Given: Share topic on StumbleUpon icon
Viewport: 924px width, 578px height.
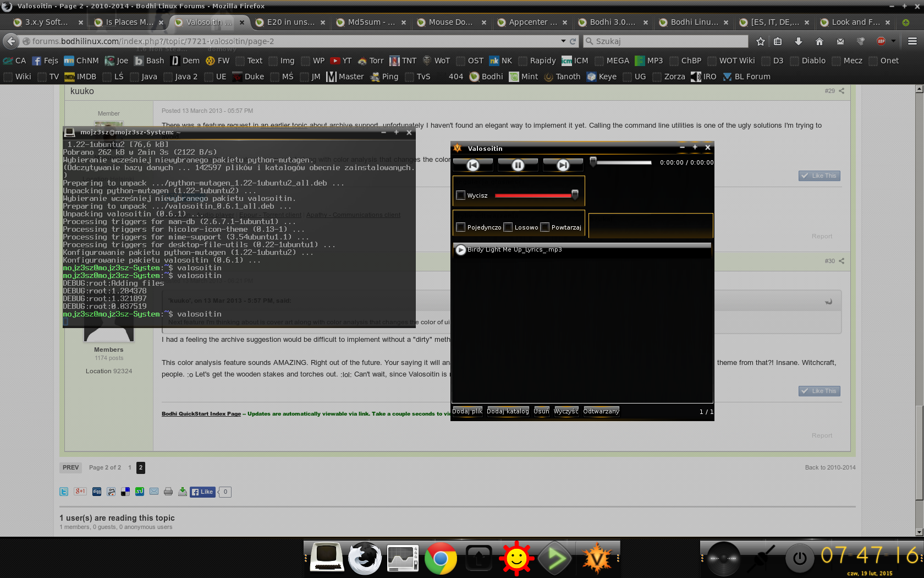Looking at the screenshot, I should pos(140,492).
